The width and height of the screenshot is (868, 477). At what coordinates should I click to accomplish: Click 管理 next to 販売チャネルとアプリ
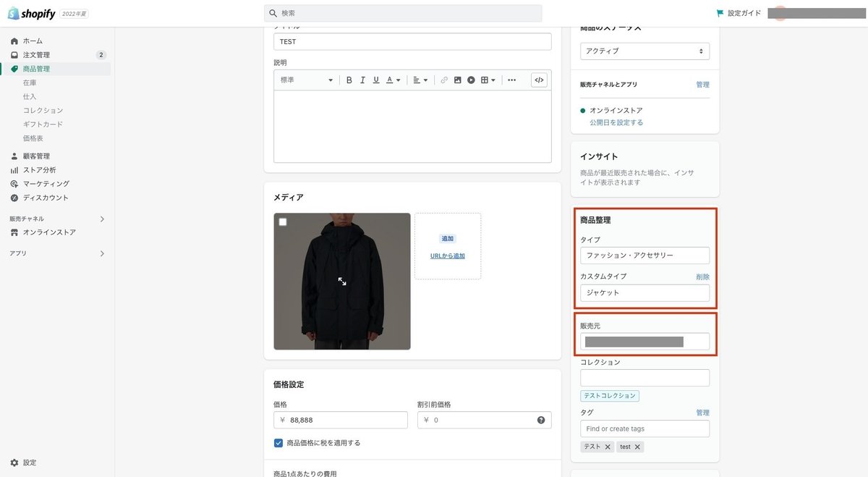pyautogui.click(x=702, y=85)
